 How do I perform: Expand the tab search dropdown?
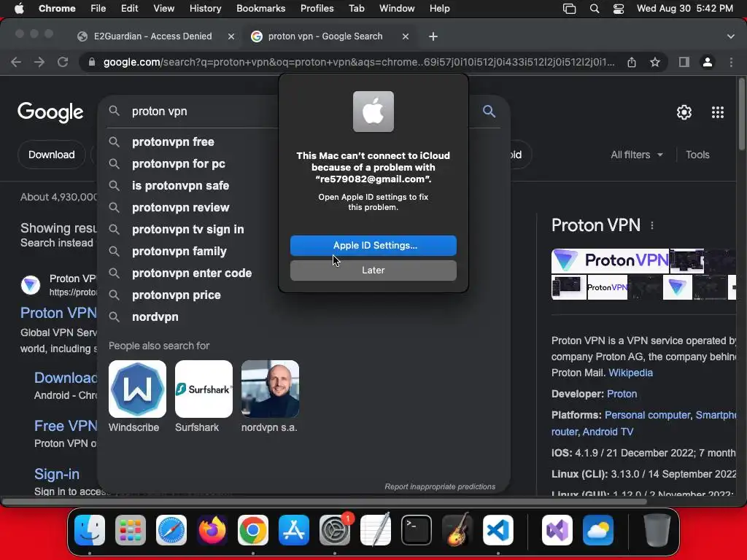pos(731,36)
